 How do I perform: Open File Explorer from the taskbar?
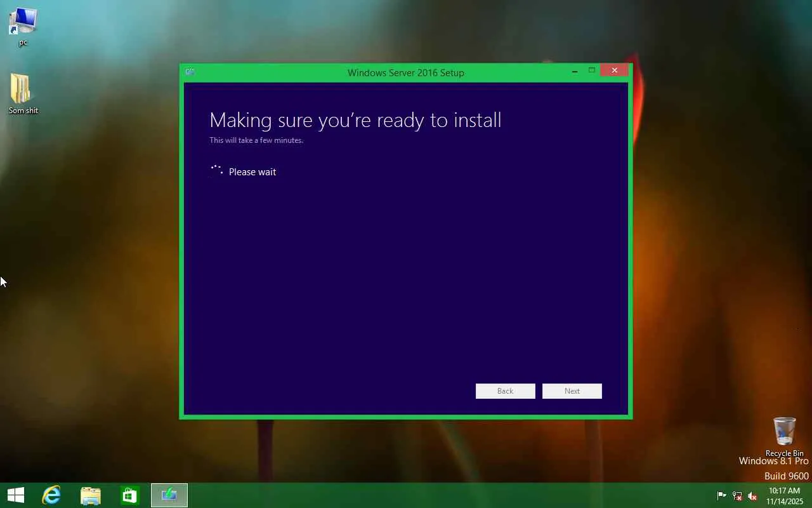pyautogui.click(x=91, y=495)
